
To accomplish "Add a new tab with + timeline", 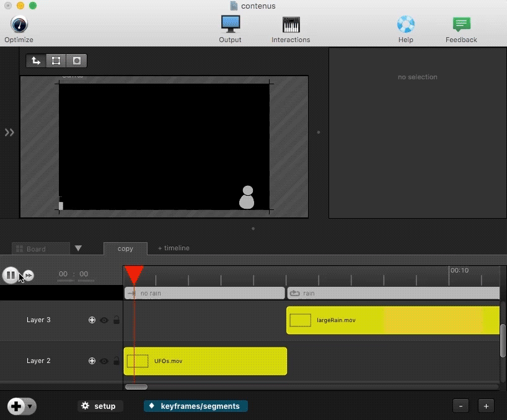I will (174, 248).
